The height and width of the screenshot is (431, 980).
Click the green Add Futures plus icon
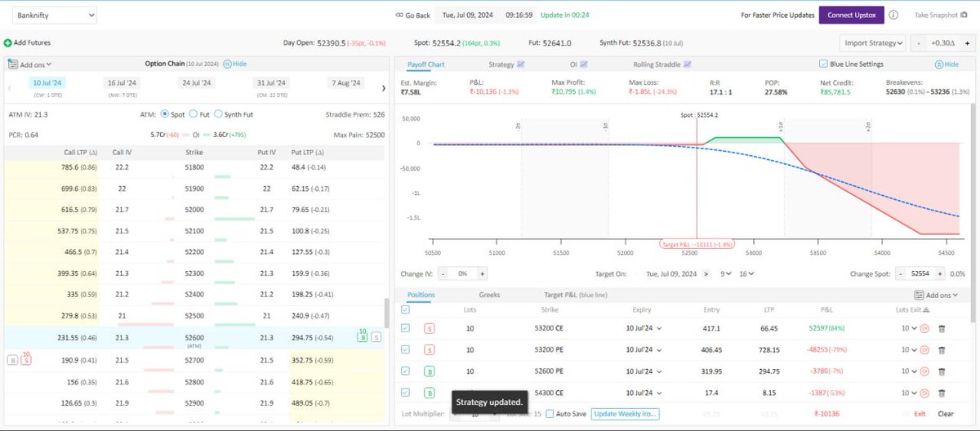7,42
